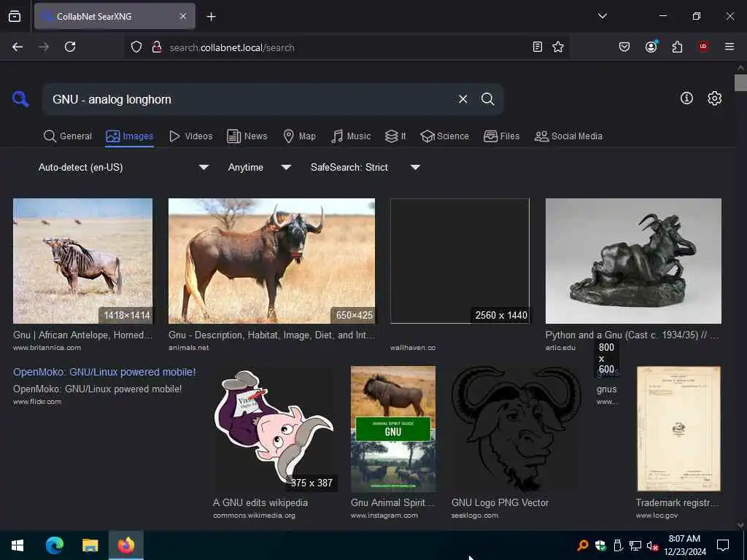Screen dimensions: 747x560
Task: Open A GNU edits wikipedia cartoon thumbnail
Action: point(275,429)
